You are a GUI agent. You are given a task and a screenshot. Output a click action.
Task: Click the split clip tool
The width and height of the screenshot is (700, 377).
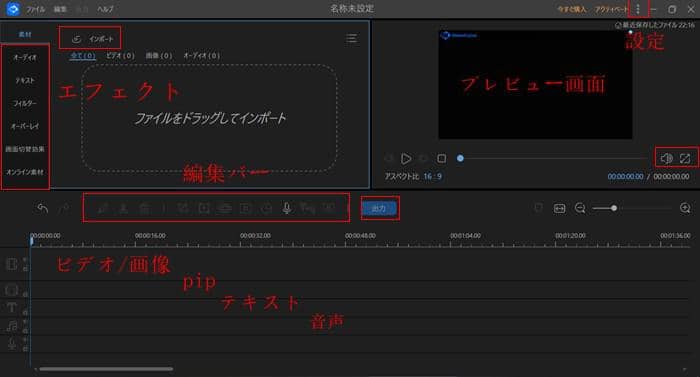[x=124, y=208]
